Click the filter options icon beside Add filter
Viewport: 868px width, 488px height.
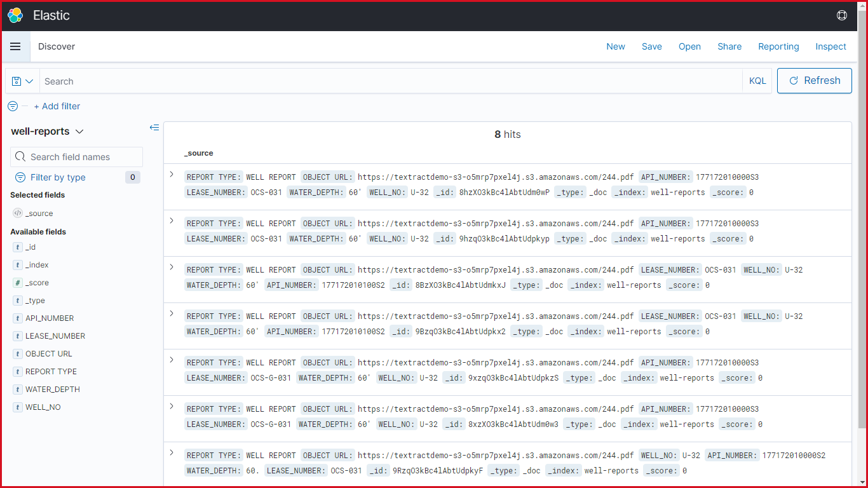(x=12, y=106)
